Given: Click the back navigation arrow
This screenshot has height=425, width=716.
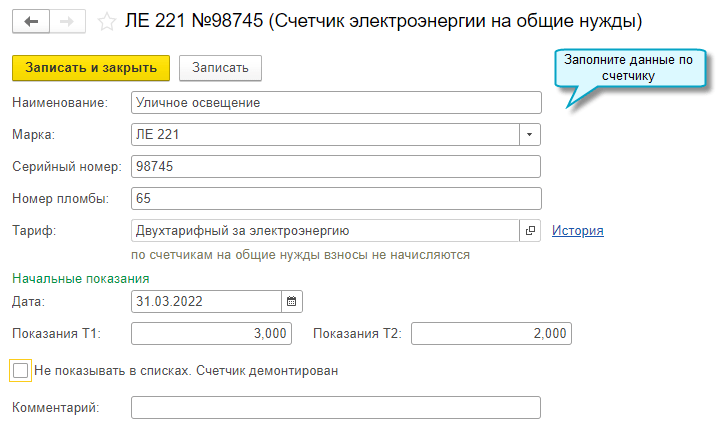Looking at the screenshot, I should coord(30,21).
